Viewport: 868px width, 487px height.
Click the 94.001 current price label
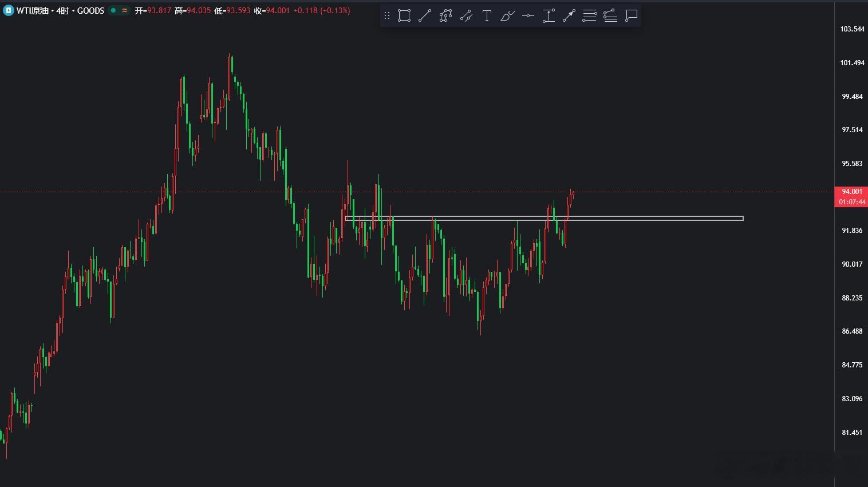(851, 192)
